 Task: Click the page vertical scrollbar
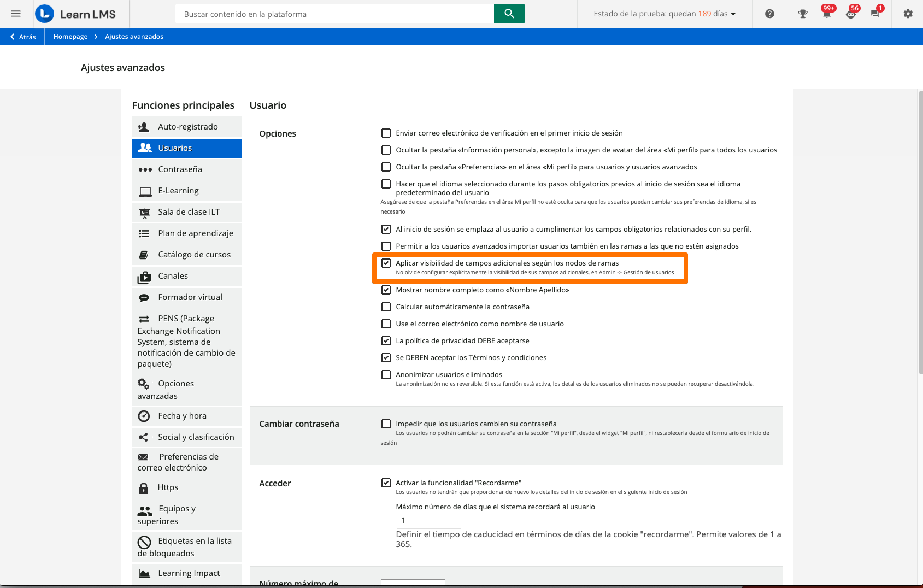[920, 232]
